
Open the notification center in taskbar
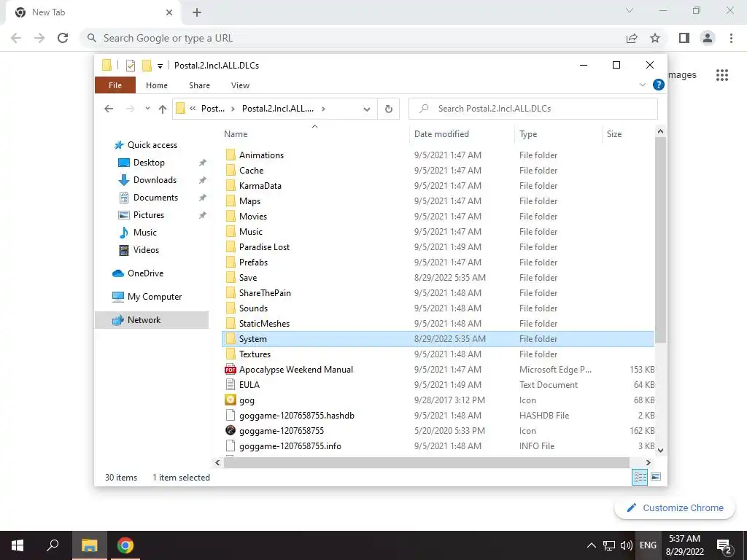[724, 545]
